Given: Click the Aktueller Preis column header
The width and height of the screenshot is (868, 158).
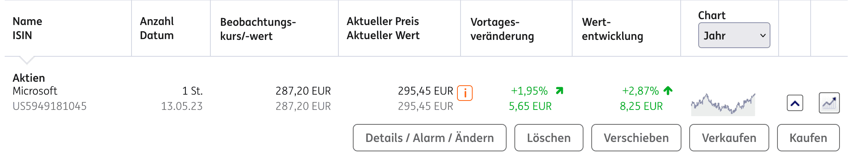Looking at the screenshot, I should (x=383, y=28).
